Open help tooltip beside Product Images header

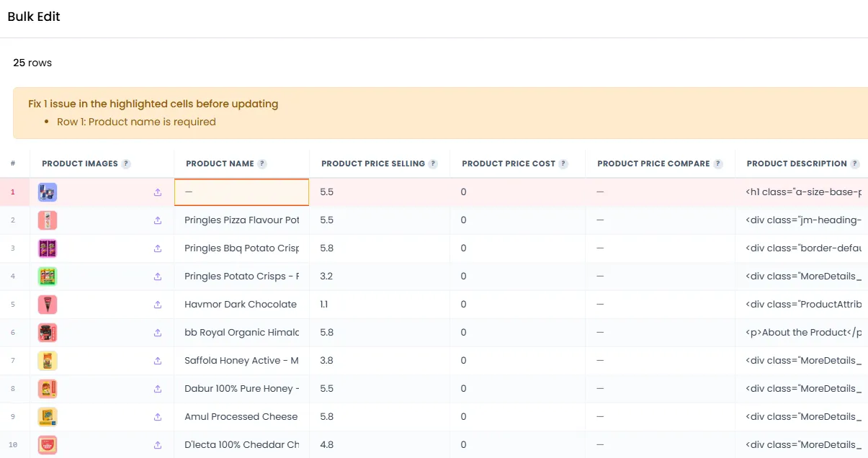coord(126,164)
